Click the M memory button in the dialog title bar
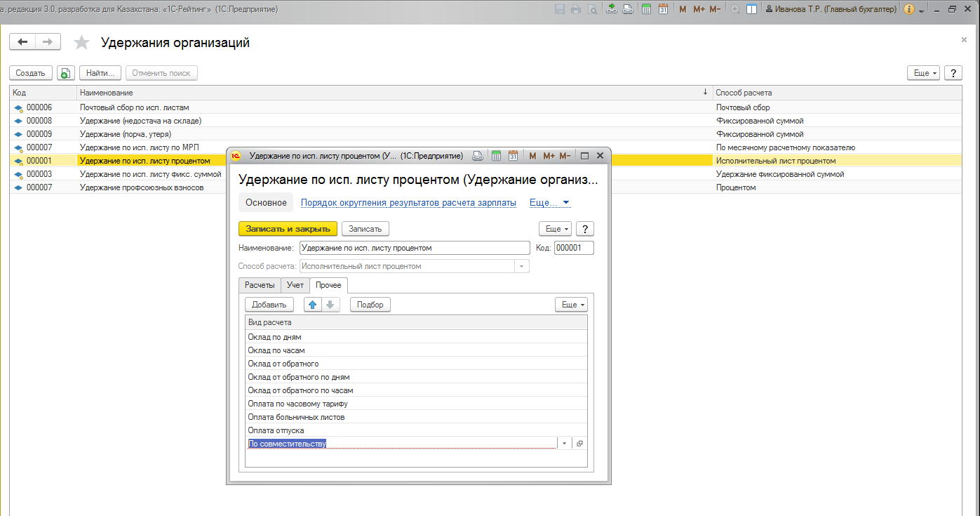The image size is (980, 516). click(532, 155)
